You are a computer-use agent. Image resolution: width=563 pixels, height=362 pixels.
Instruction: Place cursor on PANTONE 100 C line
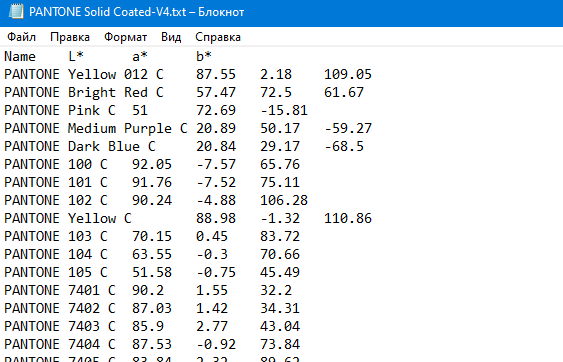(56, 164)
